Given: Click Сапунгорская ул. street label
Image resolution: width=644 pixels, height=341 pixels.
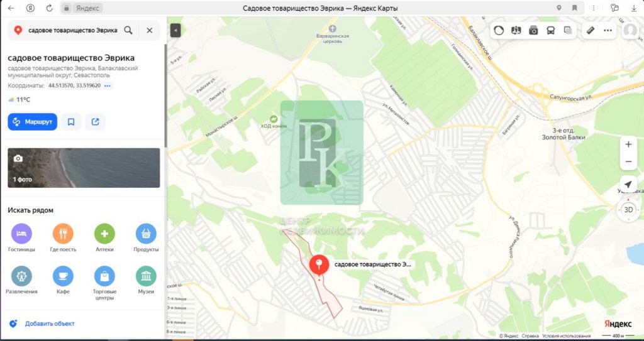Looking at the screenshot, I should [x=570, y=97].
